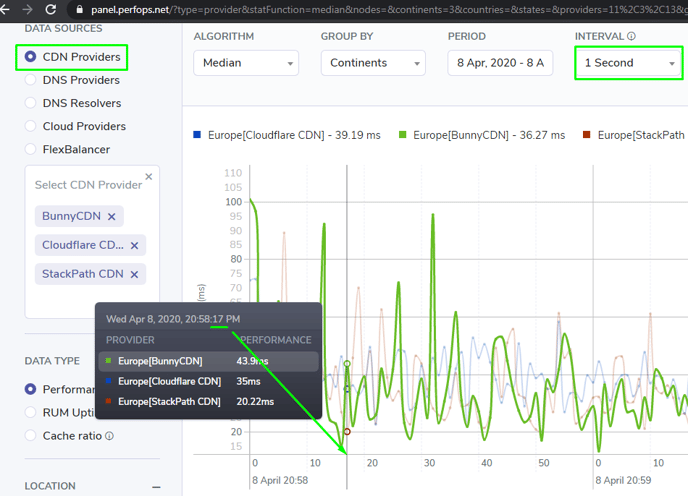Open the Algorithm Median dropdown

246,63
